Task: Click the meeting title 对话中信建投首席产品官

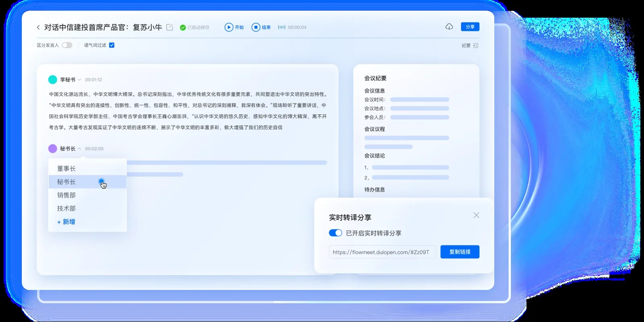Action: coord(103,27)
